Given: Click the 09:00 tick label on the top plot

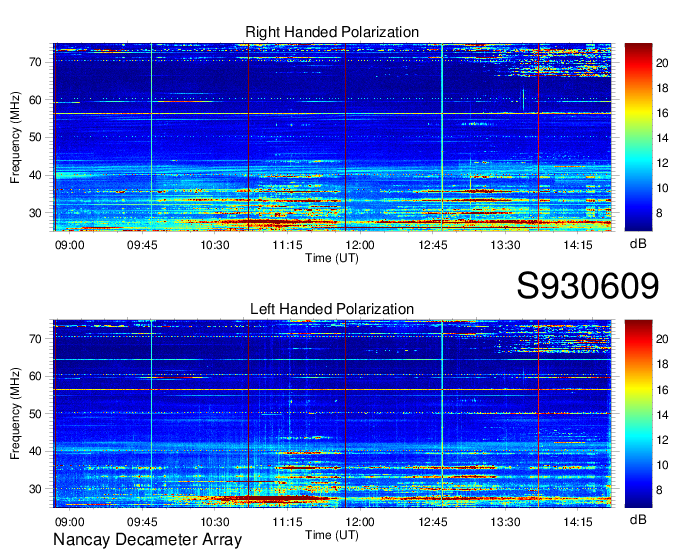Looking at the screenshot, I should pos(69,245).
